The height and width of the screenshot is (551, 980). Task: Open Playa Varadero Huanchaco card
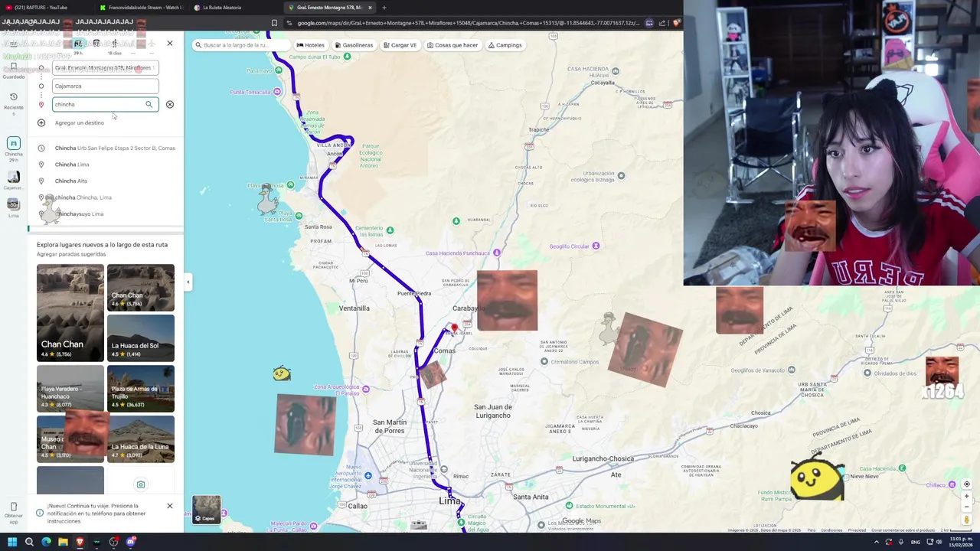(x=70, y=388)
